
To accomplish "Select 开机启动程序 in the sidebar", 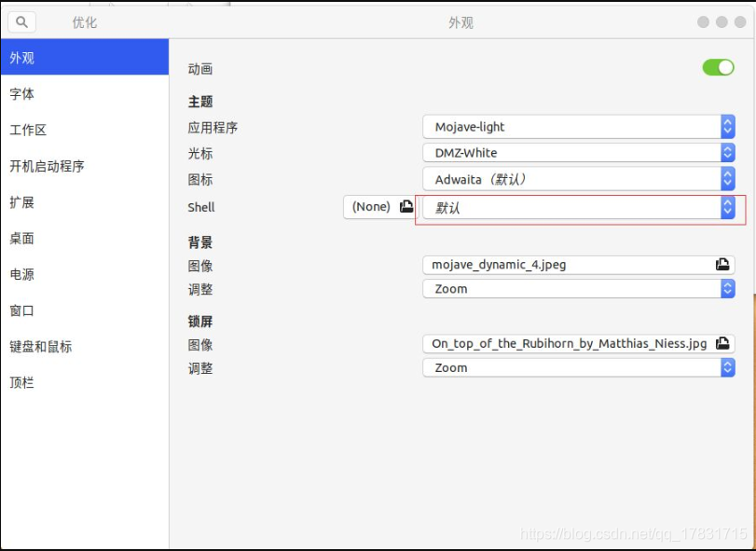I will [x=85, y=166].
